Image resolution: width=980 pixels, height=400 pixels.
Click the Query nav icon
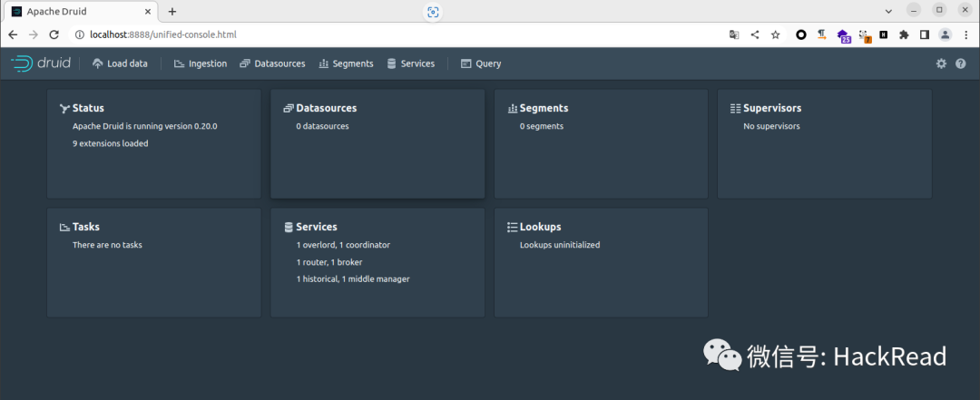click(x=465, y=63)
